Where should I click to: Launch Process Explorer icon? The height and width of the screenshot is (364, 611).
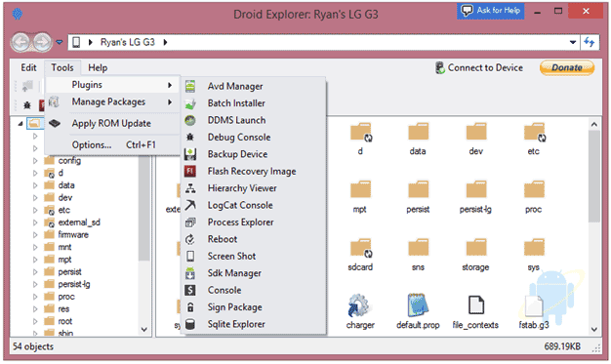(190, 222)
